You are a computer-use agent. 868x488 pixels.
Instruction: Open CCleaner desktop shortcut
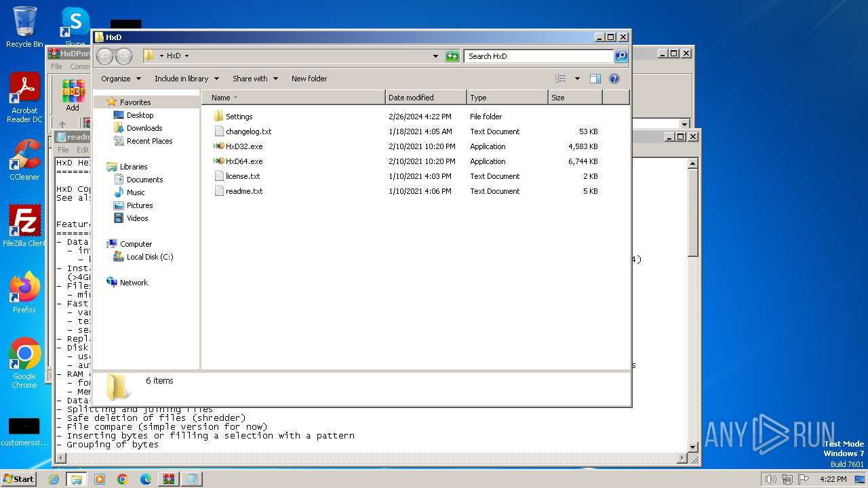tap(24, 160)
